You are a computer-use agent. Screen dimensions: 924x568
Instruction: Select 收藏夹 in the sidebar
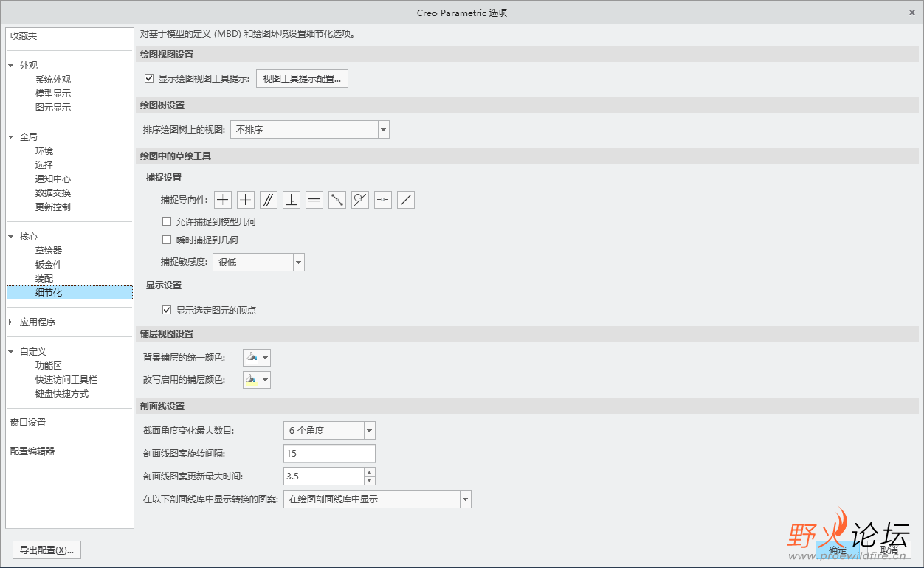point(24,36)
